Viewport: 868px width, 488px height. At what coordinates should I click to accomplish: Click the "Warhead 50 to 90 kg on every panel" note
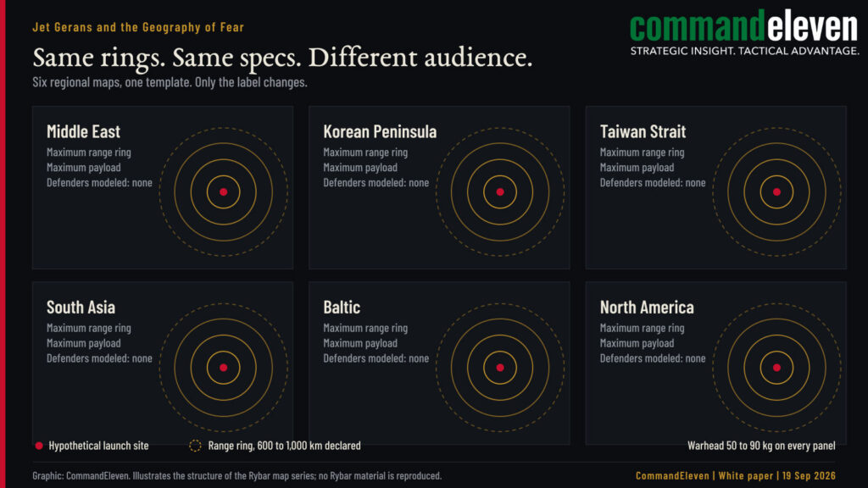(761, 446)
